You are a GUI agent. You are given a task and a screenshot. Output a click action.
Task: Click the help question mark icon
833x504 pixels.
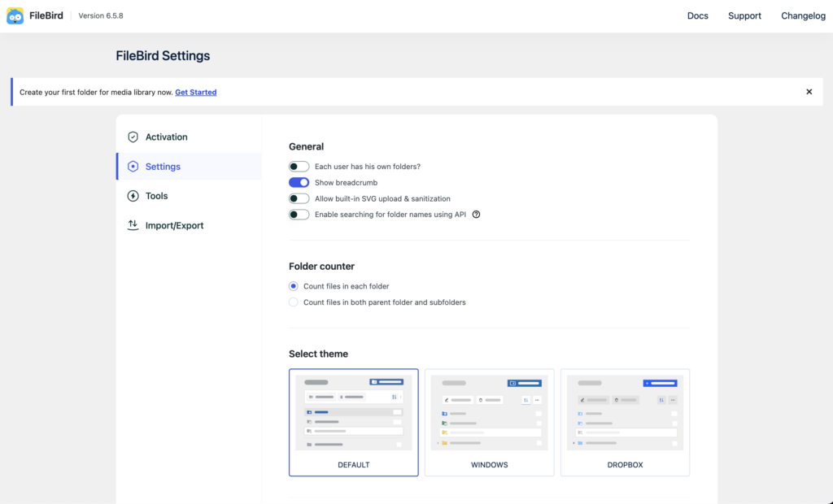(x=476, y=215)
